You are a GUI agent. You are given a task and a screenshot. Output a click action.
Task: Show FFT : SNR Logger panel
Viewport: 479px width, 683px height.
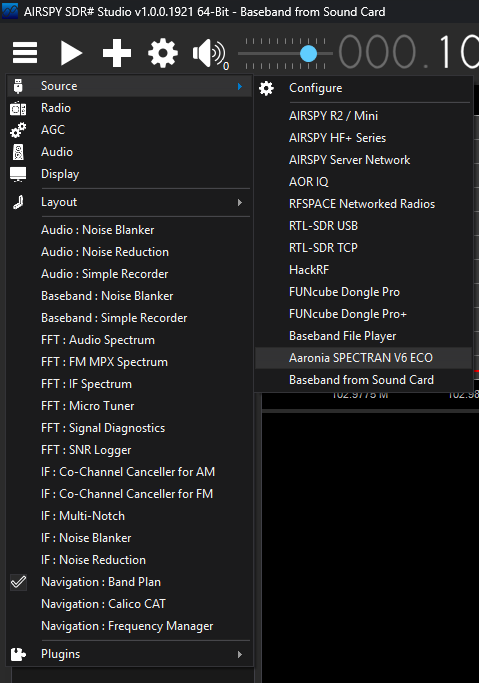130,450
